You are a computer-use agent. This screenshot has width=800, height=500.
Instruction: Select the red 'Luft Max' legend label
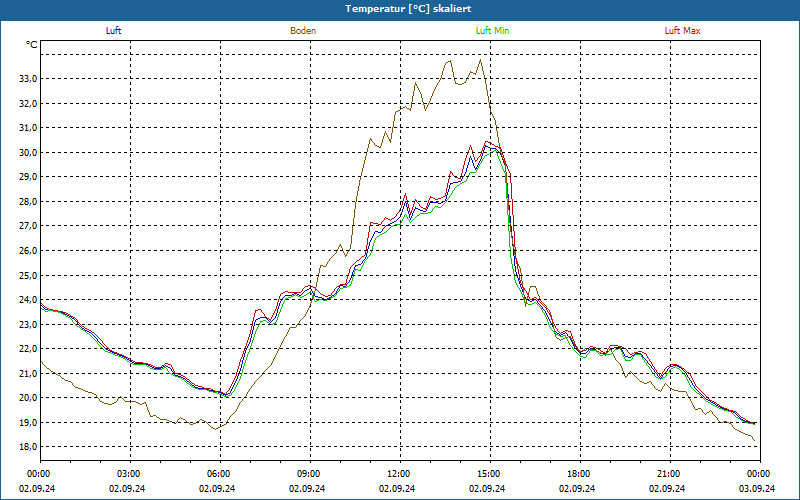click(682, 31)
